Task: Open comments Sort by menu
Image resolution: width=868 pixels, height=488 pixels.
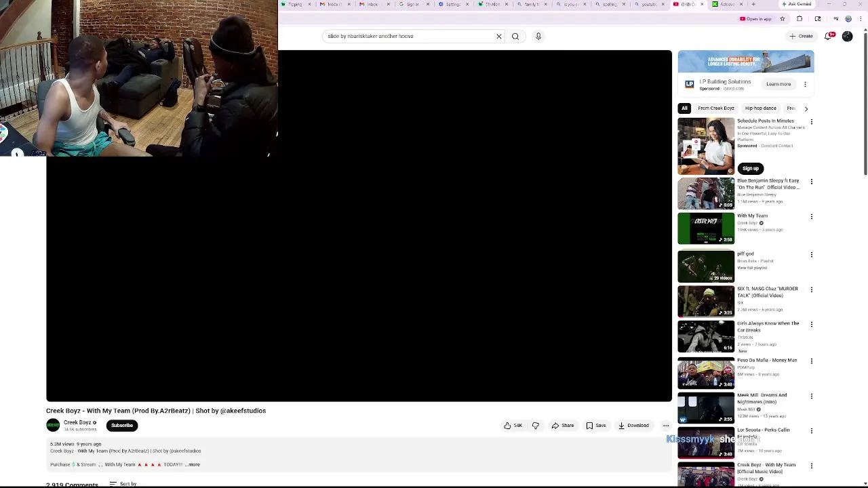Action: tap(123, 484)
